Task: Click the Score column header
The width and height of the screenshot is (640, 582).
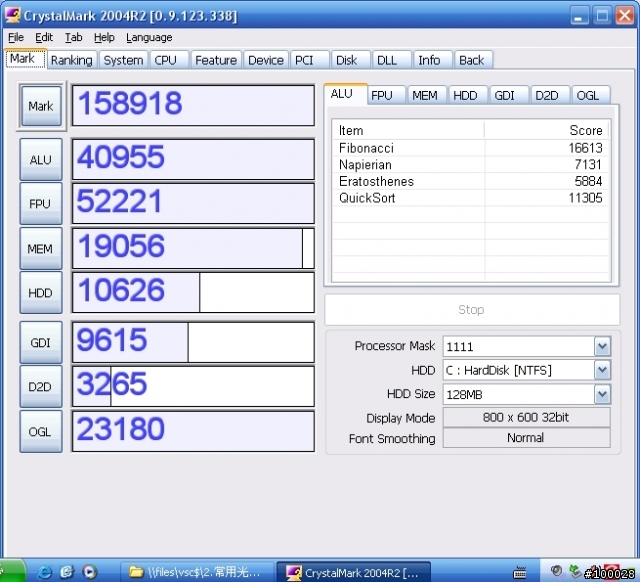Action: (546, 130)
